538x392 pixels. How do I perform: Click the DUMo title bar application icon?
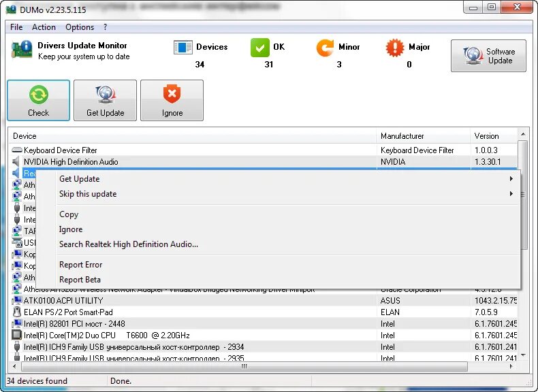tap(11, 9)
